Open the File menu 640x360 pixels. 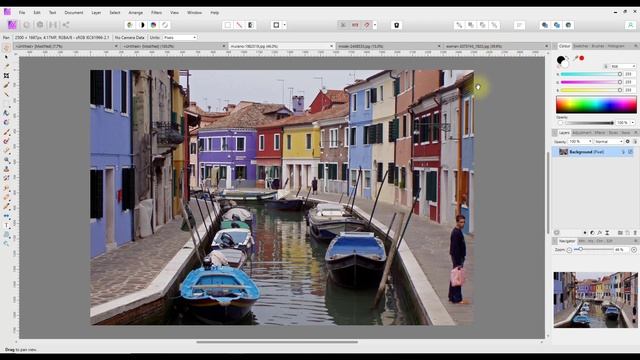[22, 13]
